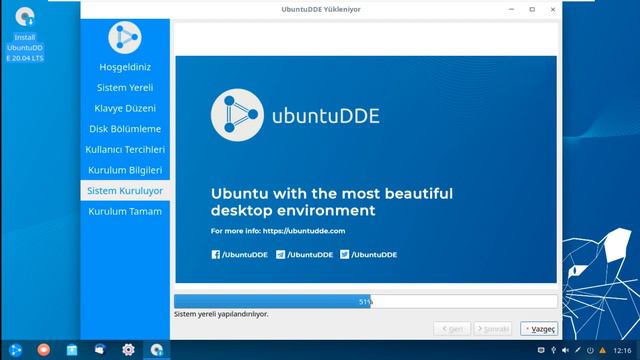640x360 pixels.
Task: Select the Kurulum Tamam step
Action: [125, 211]
